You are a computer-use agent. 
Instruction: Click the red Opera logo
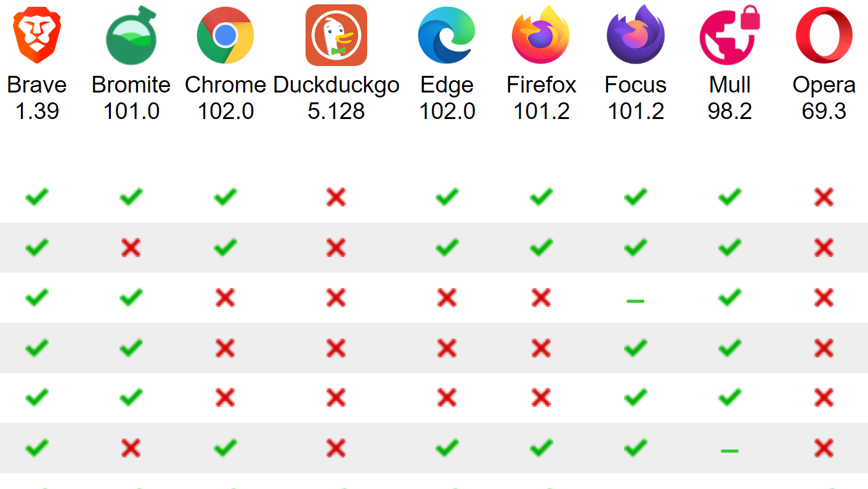[x=824, y=35]
